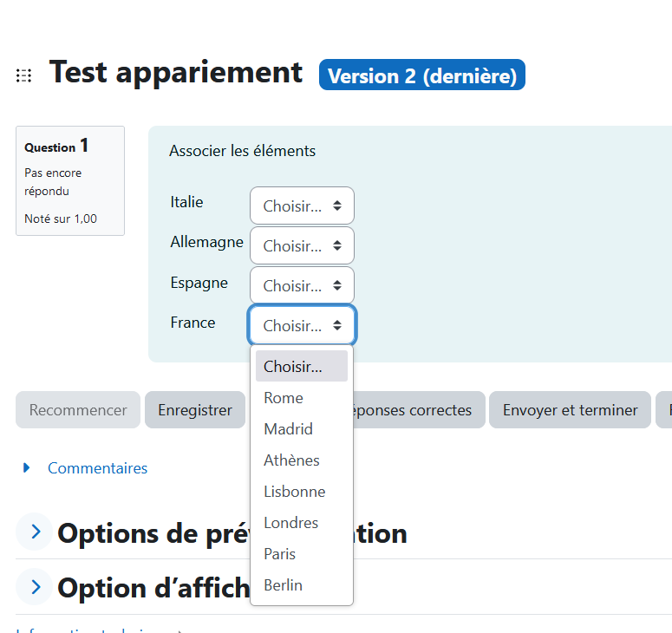Click the Noté sur 1,00 text
Screen dimensions: 672x633
pos(61,219)
